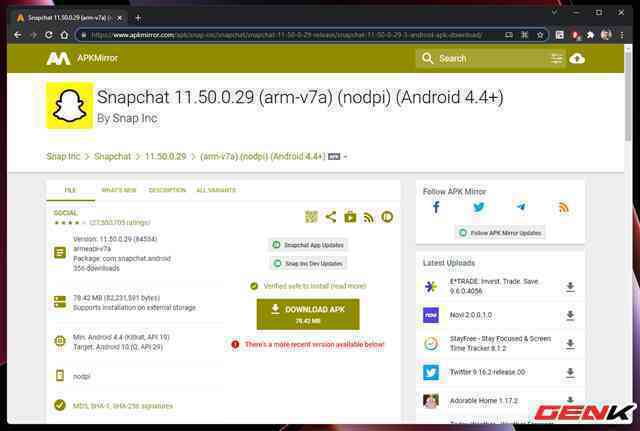Click the ratings count link
The height and width of the screenshot is (431, 640).
pyautogui.click(x=120, y=222)
